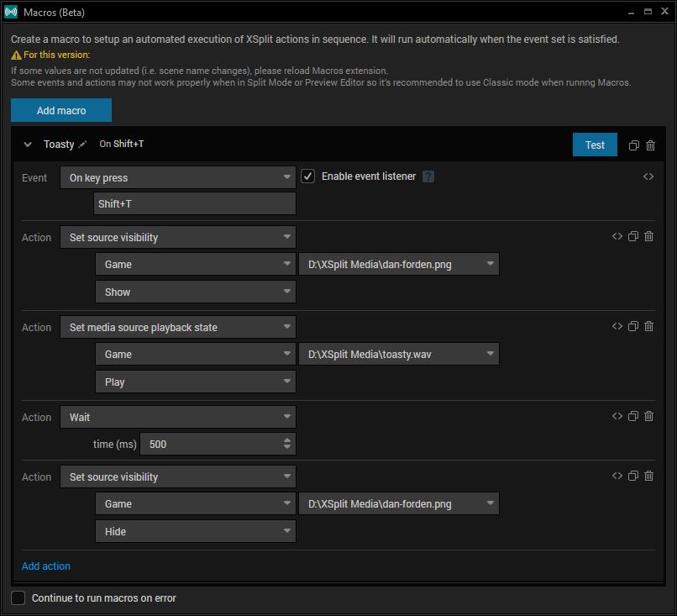Duplicate the Show visibility action
This screenshot has width=677, height=616.
[633, 236]
